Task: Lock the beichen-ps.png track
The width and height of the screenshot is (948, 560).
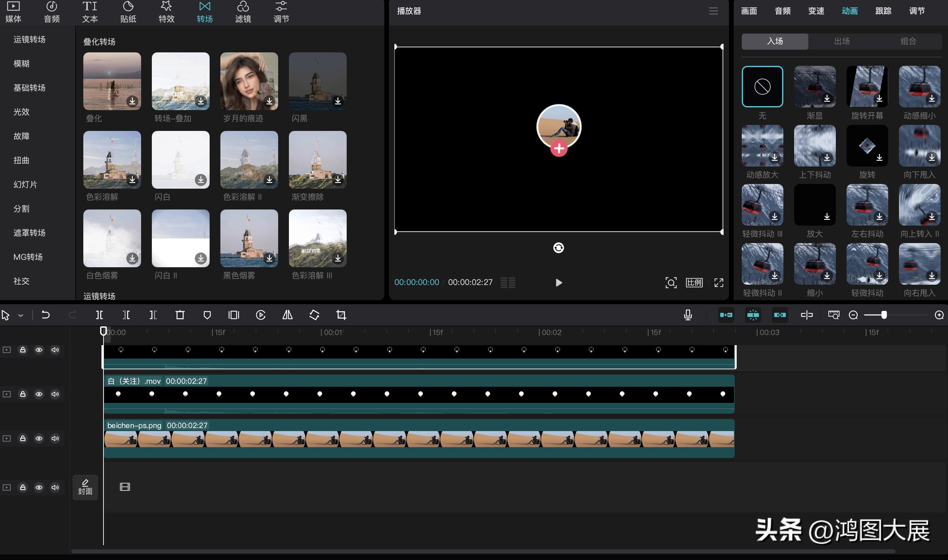Action: pos(23,438)
